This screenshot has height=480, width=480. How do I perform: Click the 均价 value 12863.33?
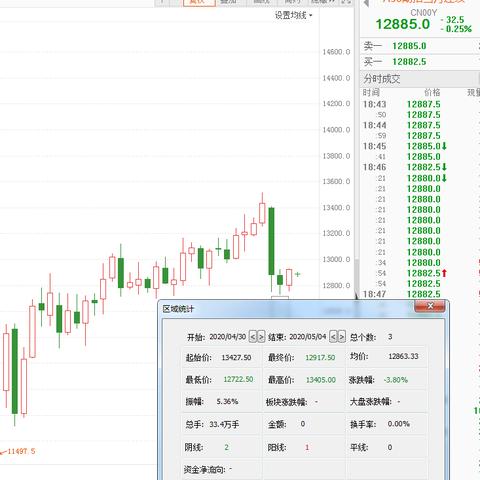tap(403, 356)
